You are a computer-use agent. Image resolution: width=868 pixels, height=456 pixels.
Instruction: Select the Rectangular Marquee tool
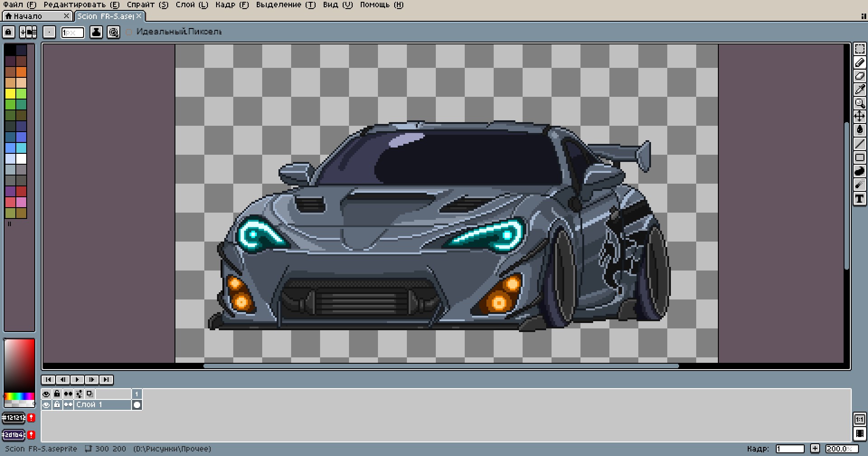(x=859, y=49)
